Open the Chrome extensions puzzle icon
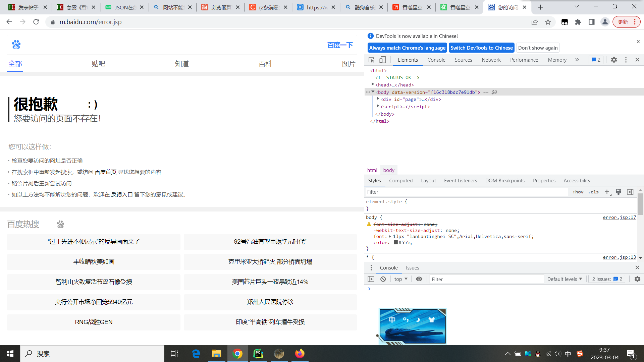The image size is (644, 362). tap(578, 22)
